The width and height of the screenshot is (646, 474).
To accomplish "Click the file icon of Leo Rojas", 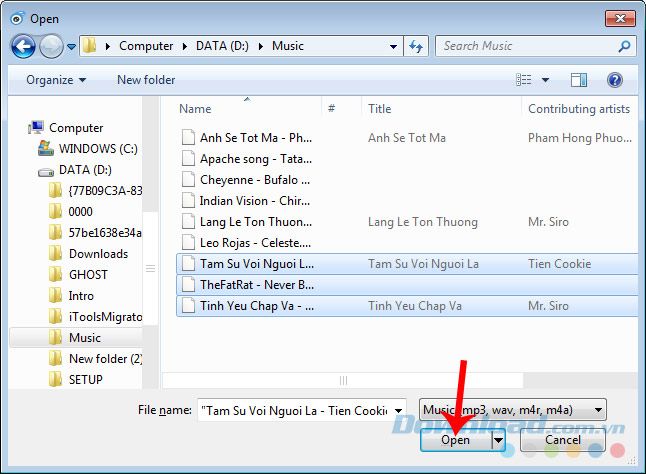I will (x=188, y=243).
